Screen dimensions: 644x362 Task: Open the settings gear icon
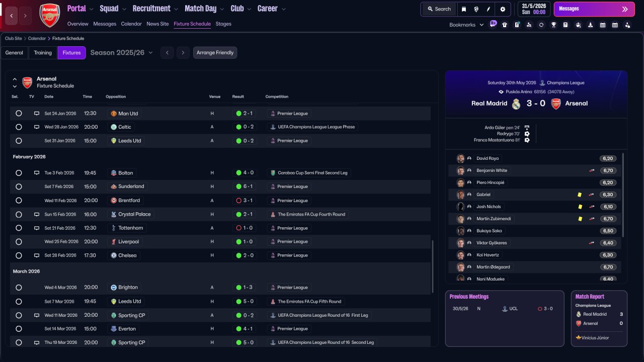(503, 9)
